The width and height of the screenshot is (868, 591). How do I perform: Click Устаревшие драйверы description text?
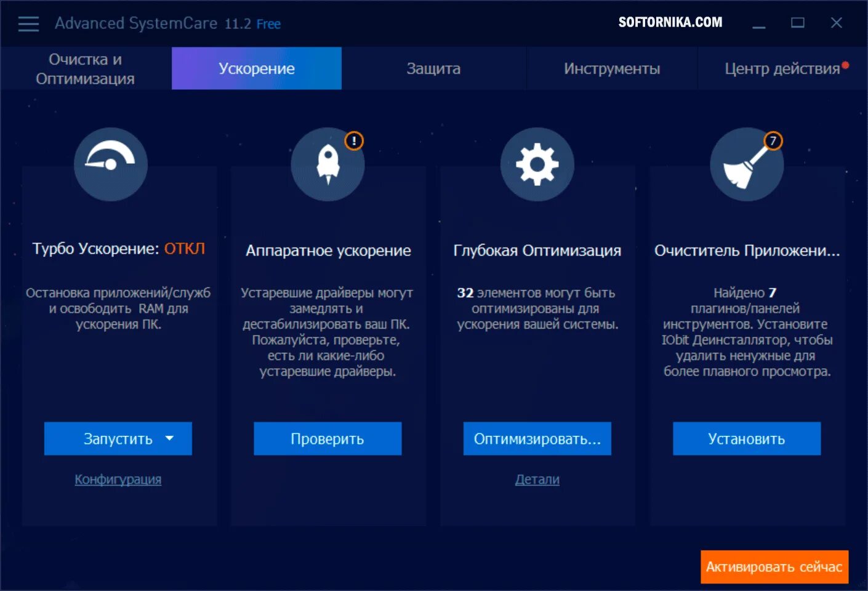tap(328, 332)
